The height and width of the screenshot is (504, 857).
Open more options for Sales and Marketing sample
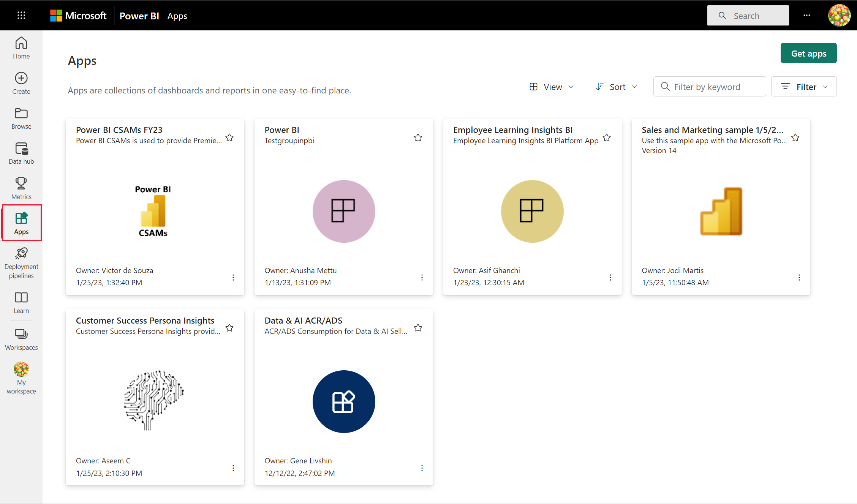799,278
